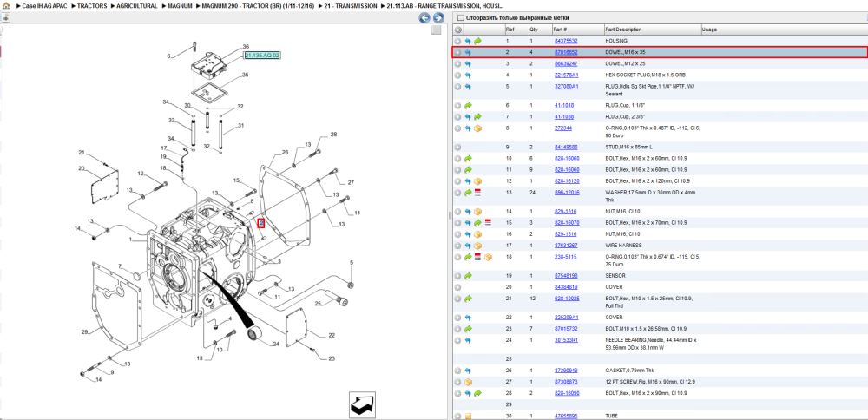Click blue arrow icon on NEEDLE BEARING row
This screenshot has height=420, width=868.
point(468,340)
